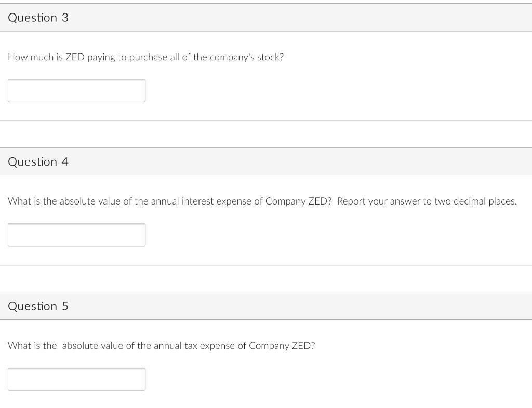Click "Company ZED?" in the Question 5 prompt
Viewport: 532px width, 408px height.
(282, 346)
